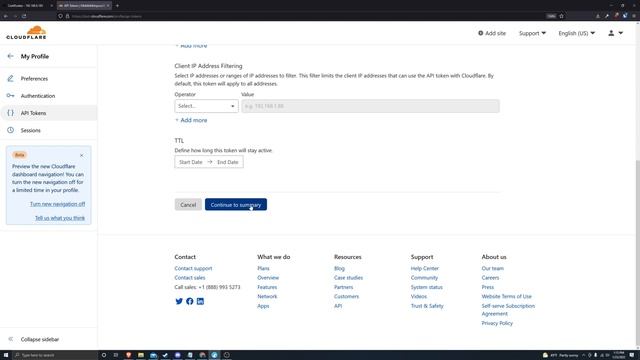Open Privacy Policy footer link

(497, 323)
